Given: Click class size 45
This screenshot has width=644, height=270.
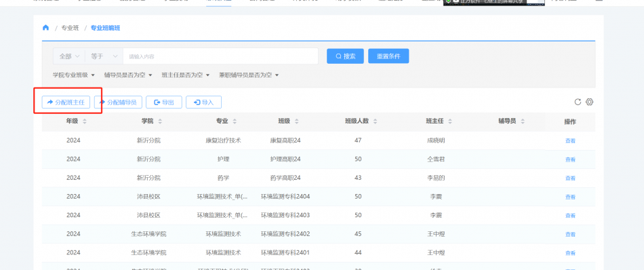Looking at the screenshot, I should [358, 234].
